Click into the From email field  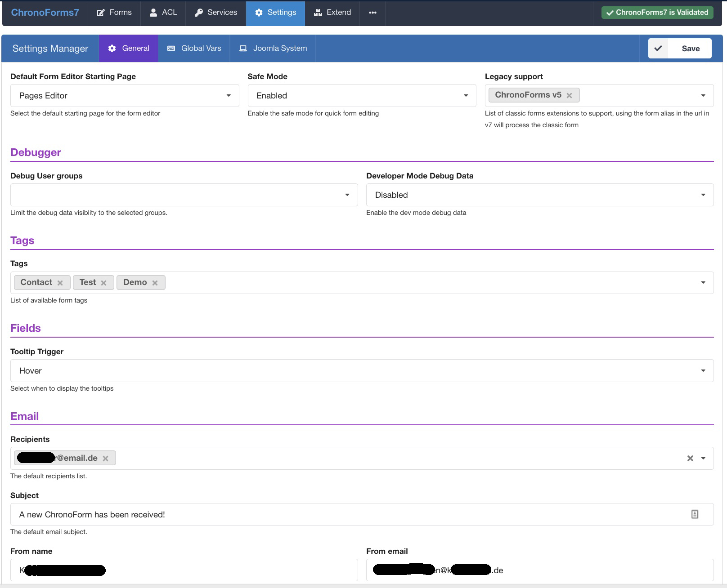pos(540,570)
